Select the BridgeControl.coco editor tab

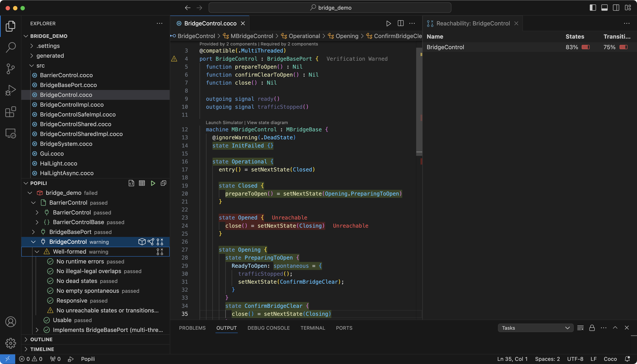pos(210,24)
